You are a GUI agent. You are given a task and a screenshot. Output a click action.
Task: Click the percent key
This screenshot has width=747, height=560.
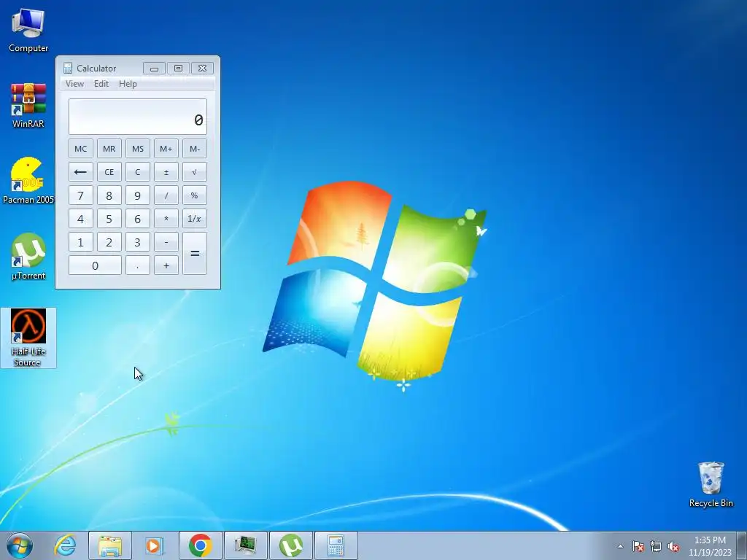(x=195, y=195)
